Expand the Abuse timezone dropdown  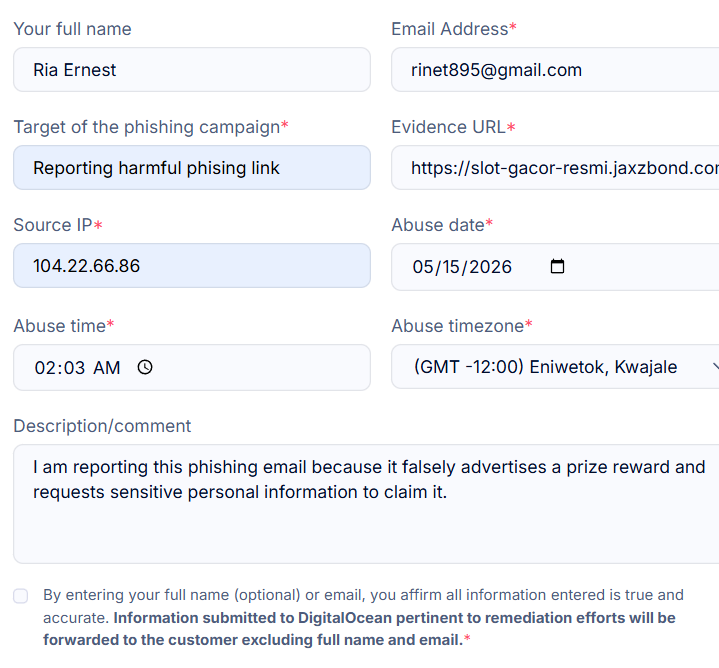tap(555, 367)
